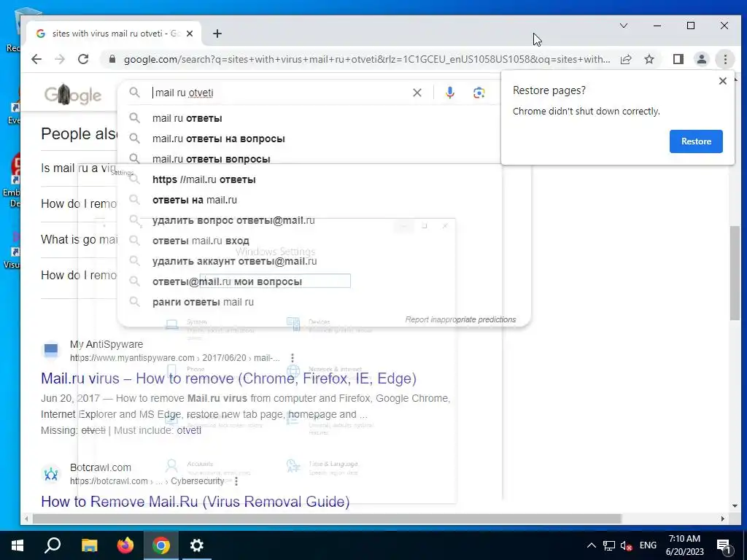Start voice search with microphone
This screenshot has width=747, height=560.
[x=449, y=93]
